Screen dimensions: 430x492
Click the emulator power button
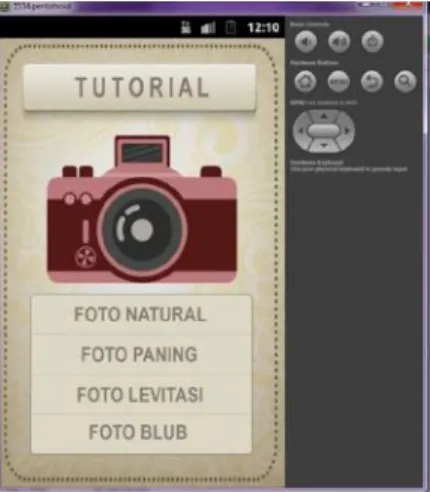pyautogui.click(x=372, y=41)
